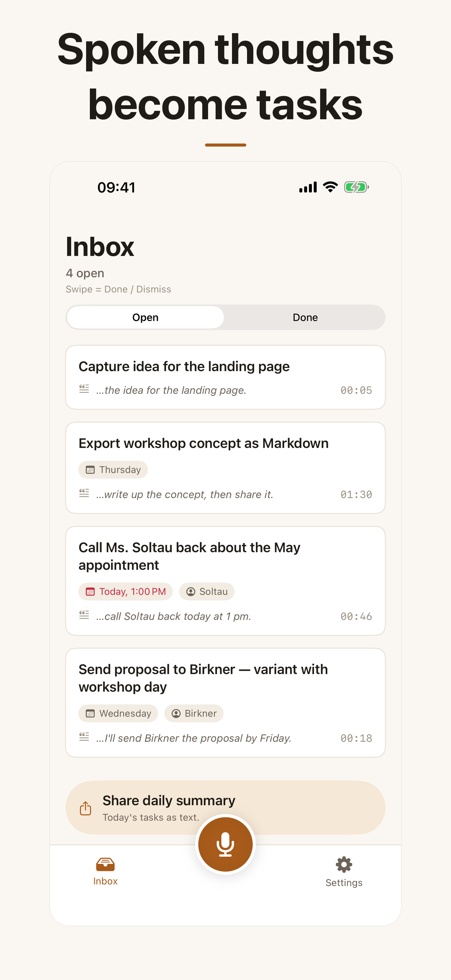The width and height of the screenshot is (451, 980).
Task: Switch to the Open segment
Action: 145,317
